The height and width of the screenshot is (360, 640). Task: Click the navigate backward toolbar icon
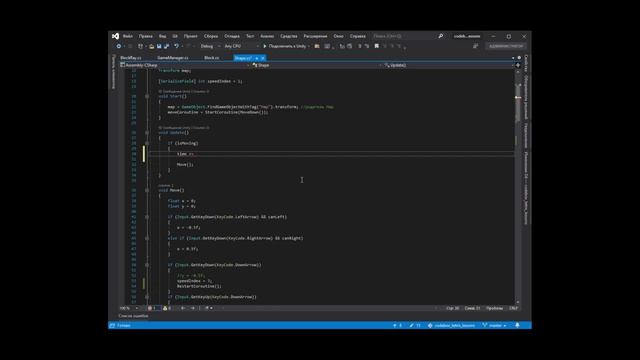pos(119,46)
